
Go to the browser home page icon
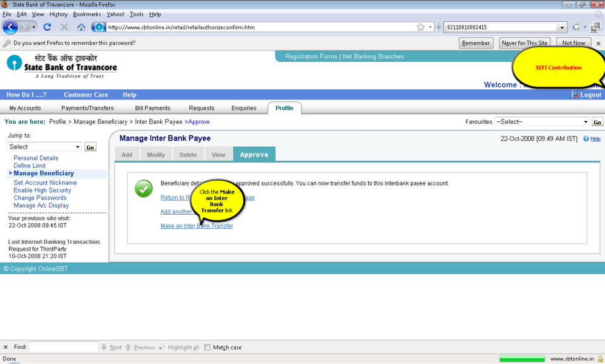point(81,27)
